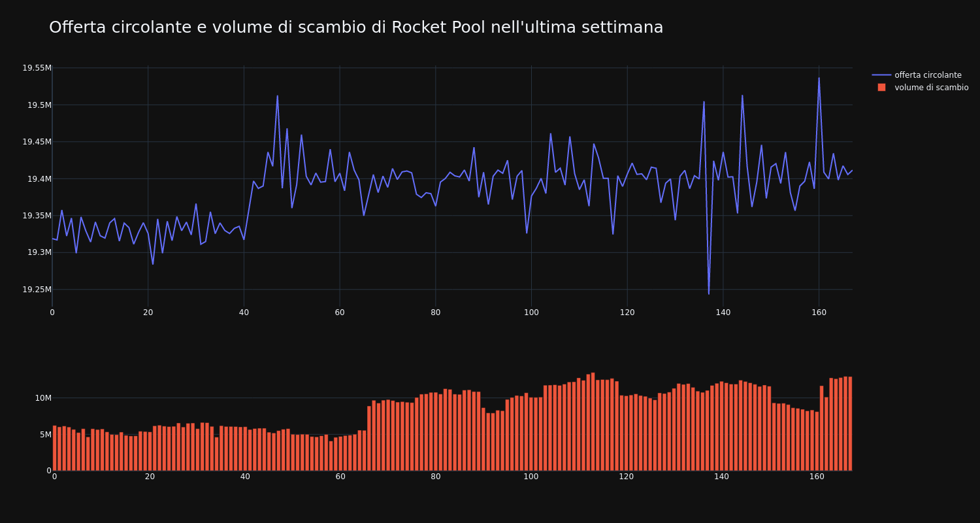Click the 10M label on bar chart axis
This screenshot has height=523, width=980.
tap(43, 398)
